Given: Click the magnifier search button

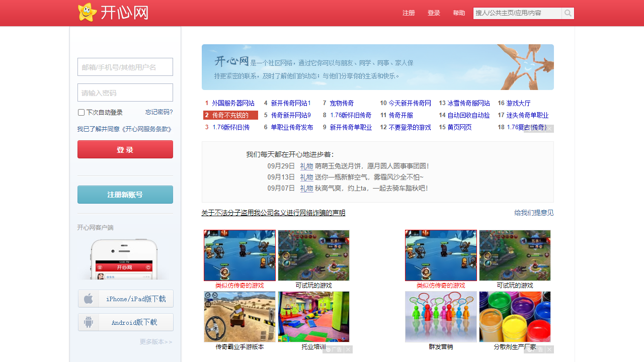Looking at the screenshot, I should (x=568, y=13).
